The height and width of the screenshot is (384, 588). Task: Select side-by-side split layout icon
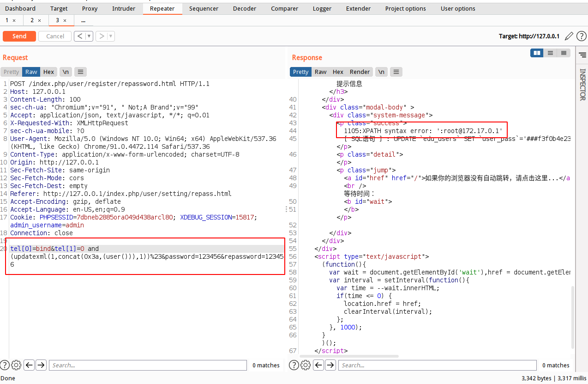click(537, 53)
